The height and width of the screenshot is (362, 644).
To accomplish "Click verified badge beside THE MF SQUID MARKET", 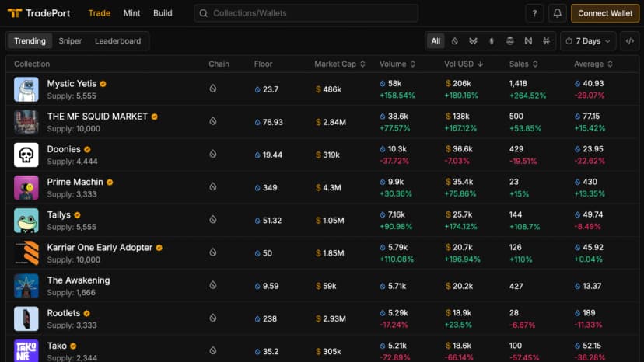I will tap(155, 117).
